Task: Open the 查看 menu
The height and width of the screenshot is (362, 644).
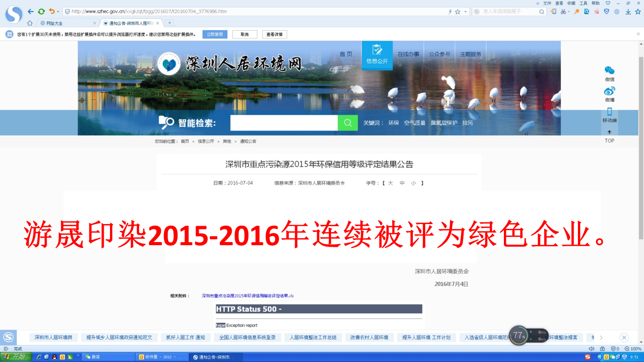Action: point(559,3)
